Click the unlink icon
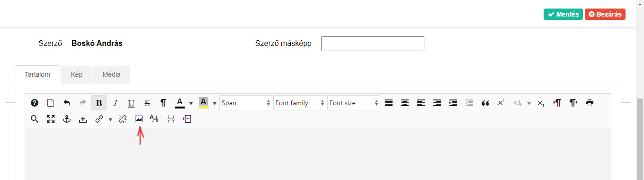The image size is (644, 180). pos(123,119)
